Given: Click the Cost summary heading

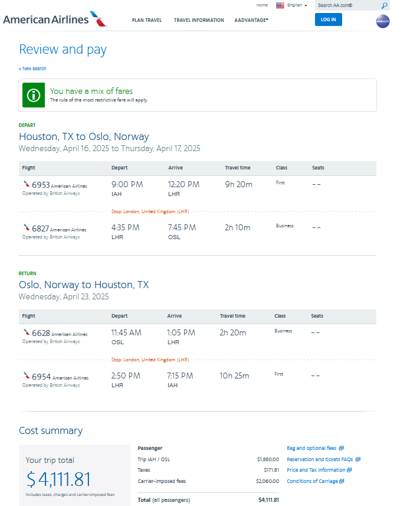Looking at the screenshot, I should (51, 430).
